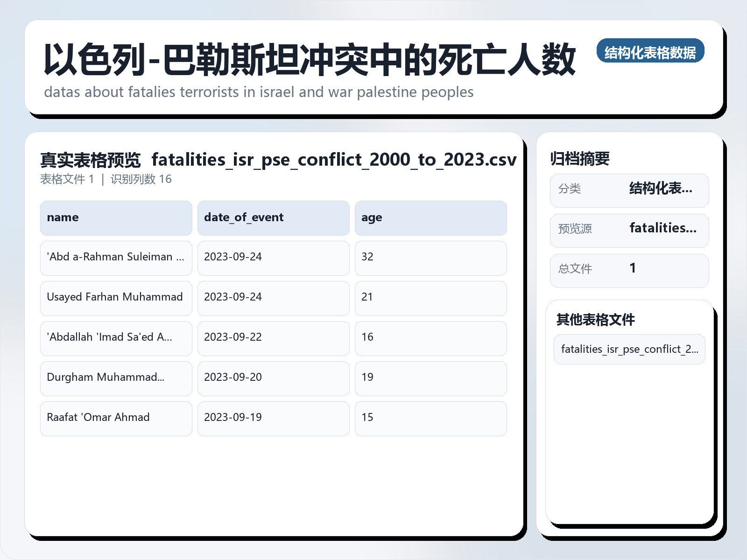Click the 总文件 count showing 1
Viewport: 747px width, 560px height.
point(633,269)
